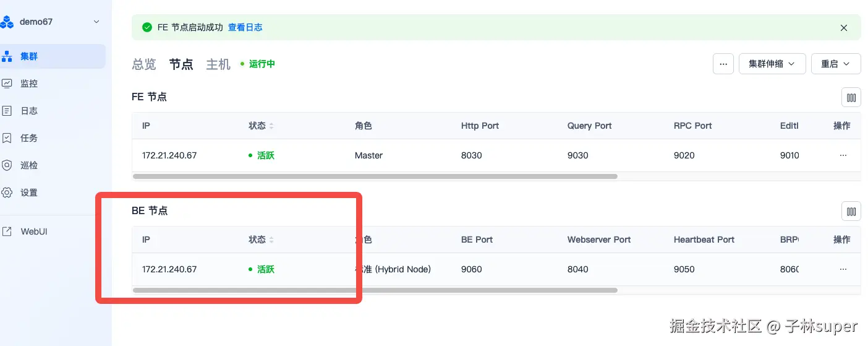
Task: Open the cluster scaling dropdown
Action: click(772, 64)
